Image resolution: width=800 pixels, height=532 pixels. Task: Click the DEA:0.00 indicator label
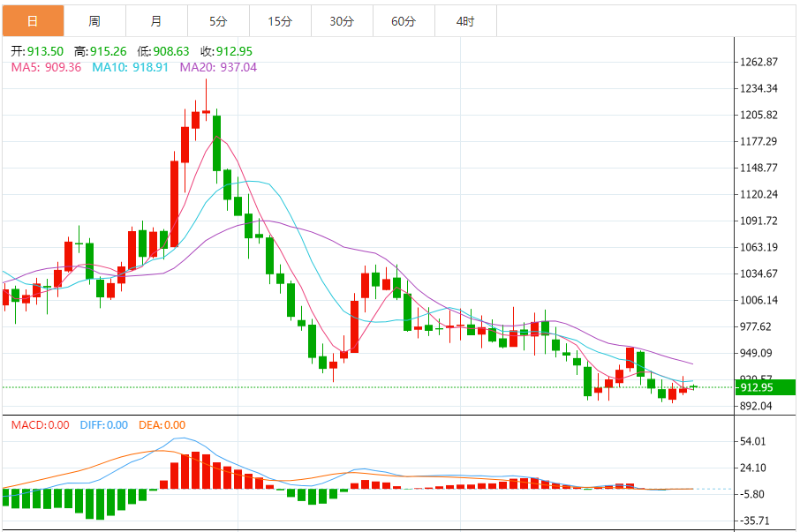(x=162, y=425)
